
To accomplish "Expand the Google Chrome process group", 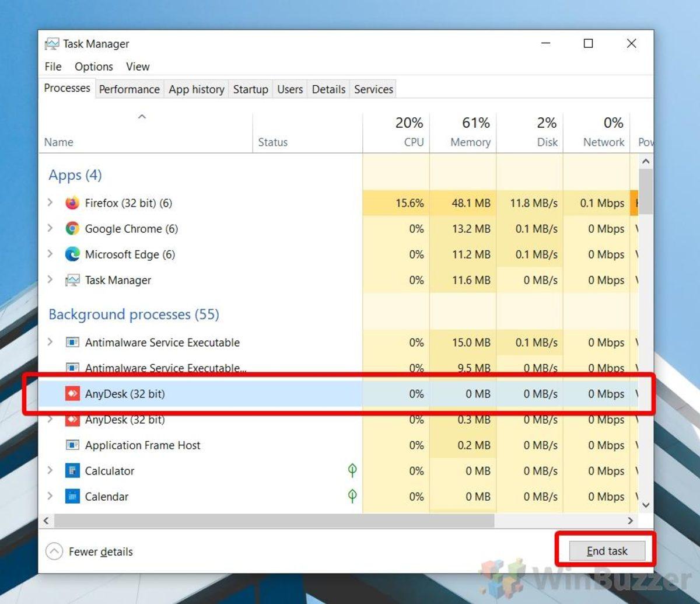I will click(x=50, y=229).
